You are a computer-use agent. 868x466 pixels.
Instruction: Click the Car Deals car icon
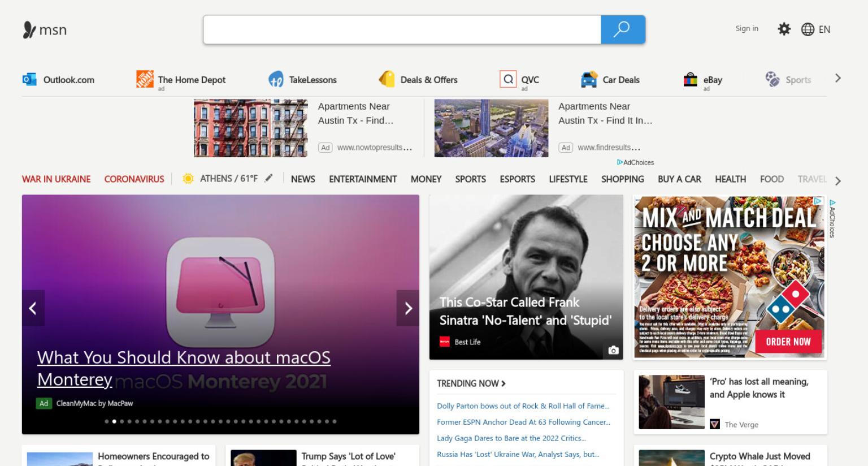(x=589, y=80)
